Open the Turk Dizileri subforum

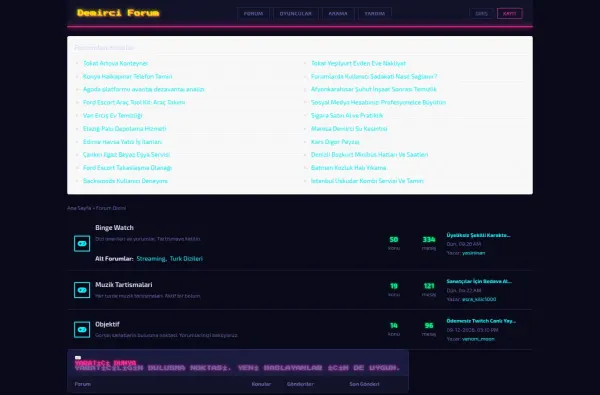(x=186, y=259)
